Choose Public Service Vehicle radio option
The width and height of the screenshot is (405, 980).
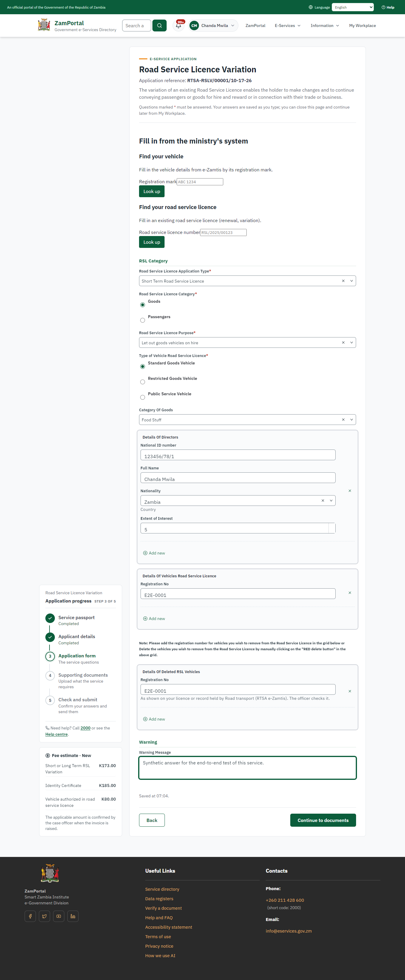point(143,397)
